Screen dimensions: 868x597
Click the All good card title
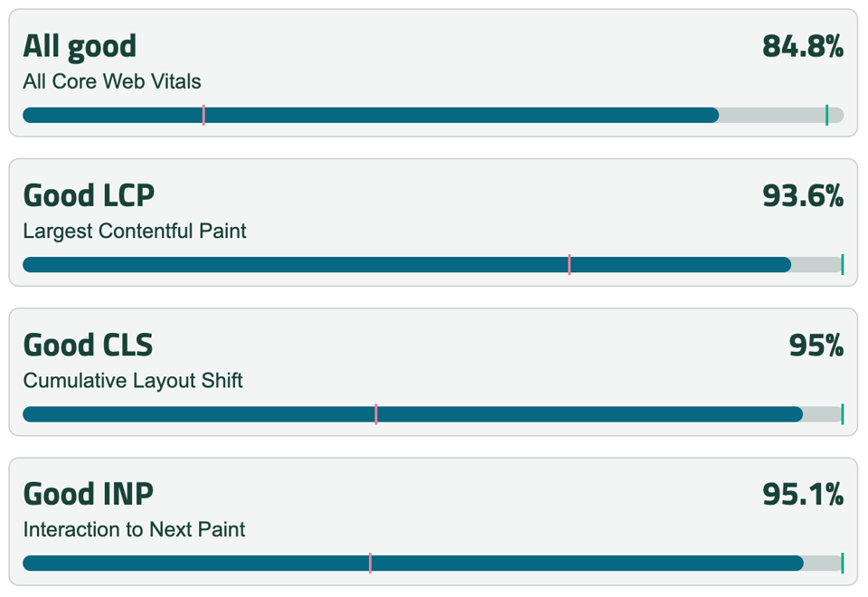tap(80, 46)
